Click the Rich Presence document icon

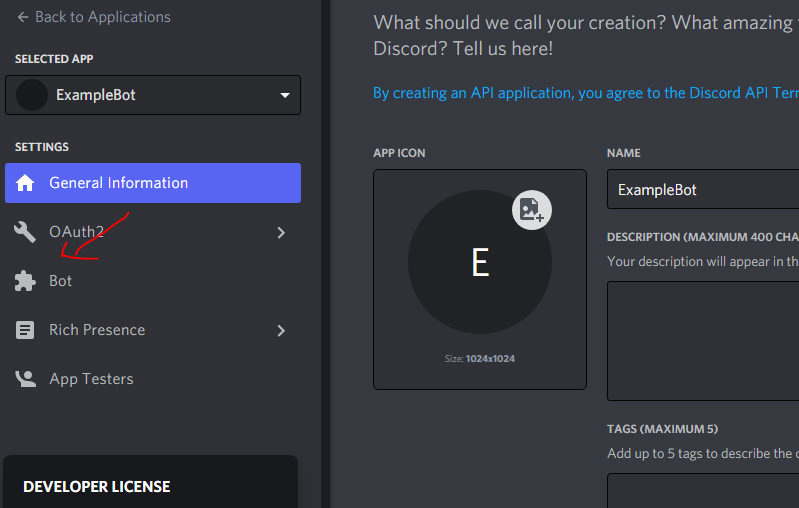pos(25,330)
